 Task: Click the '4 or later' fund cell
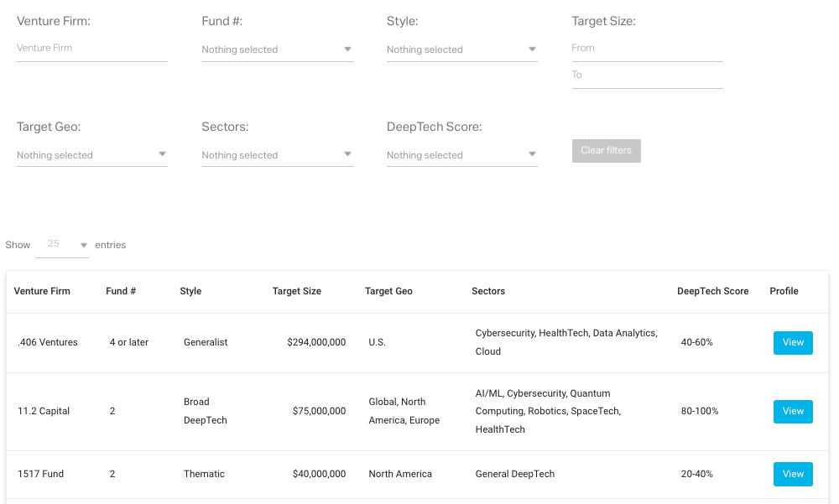click(x=129, y=342)
